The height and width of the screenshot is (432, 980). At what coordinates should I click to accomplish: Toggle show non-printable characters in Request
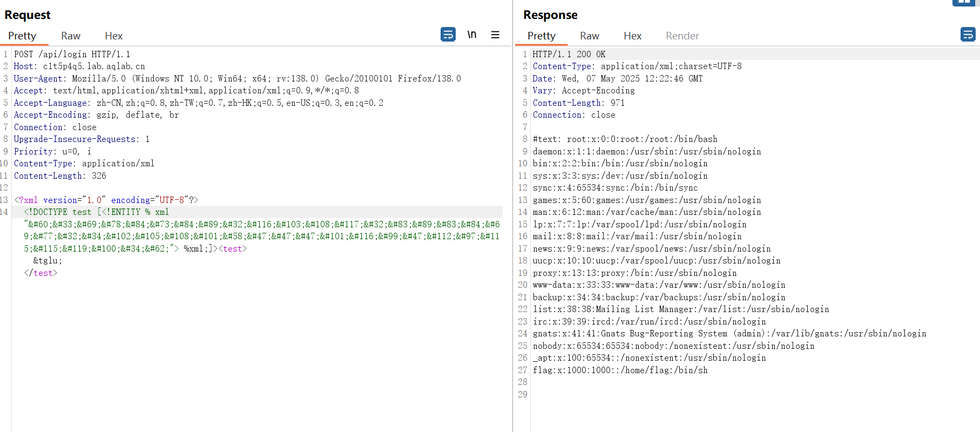click(x=472, y=35)
